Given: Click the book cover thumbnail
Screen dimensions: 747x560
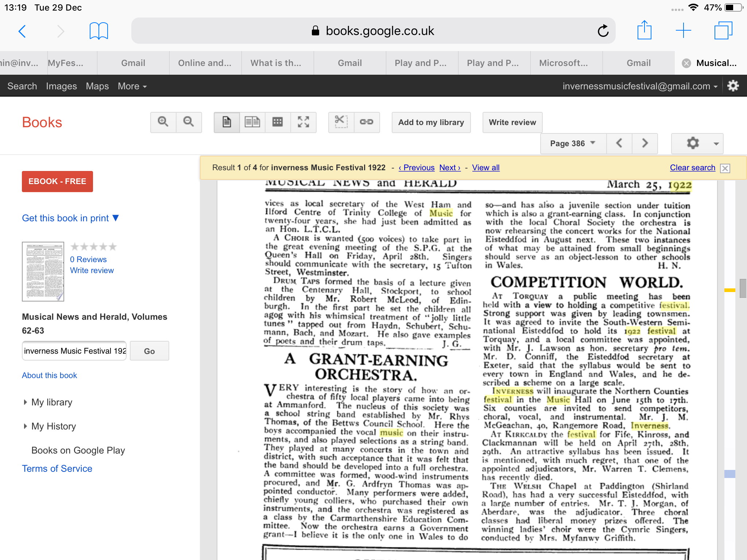Looking at the screenshot, I should click(43, 272).
